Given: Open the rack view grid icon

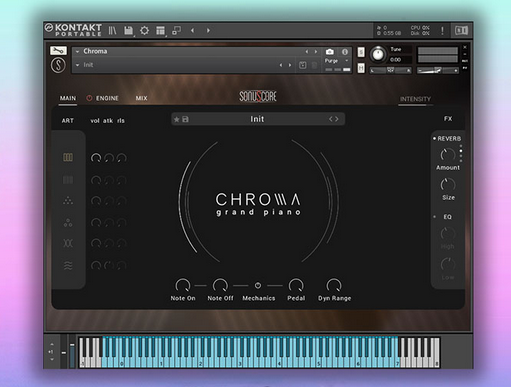Looking at the screenshot, I should click(x=160, y=31).
